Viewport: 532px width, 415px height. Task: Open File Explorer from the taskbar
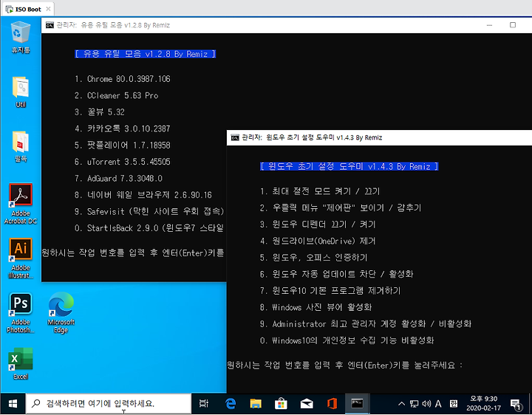(x=256, y=403)
